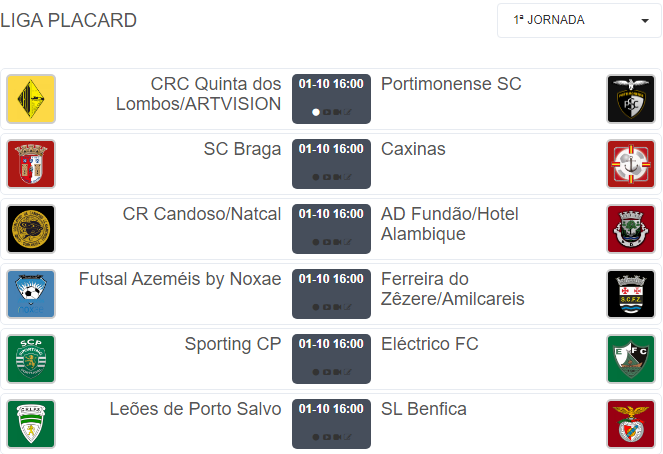Click the Leões de Porto Salvo crest
Image resolution: width=663 pixels, height=454 pixels.
click(x=31, y=424)
